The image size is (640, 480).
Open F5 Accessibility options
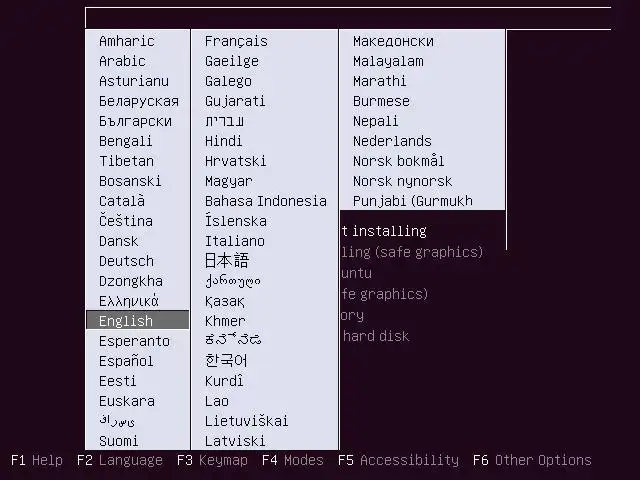[398, 460]
